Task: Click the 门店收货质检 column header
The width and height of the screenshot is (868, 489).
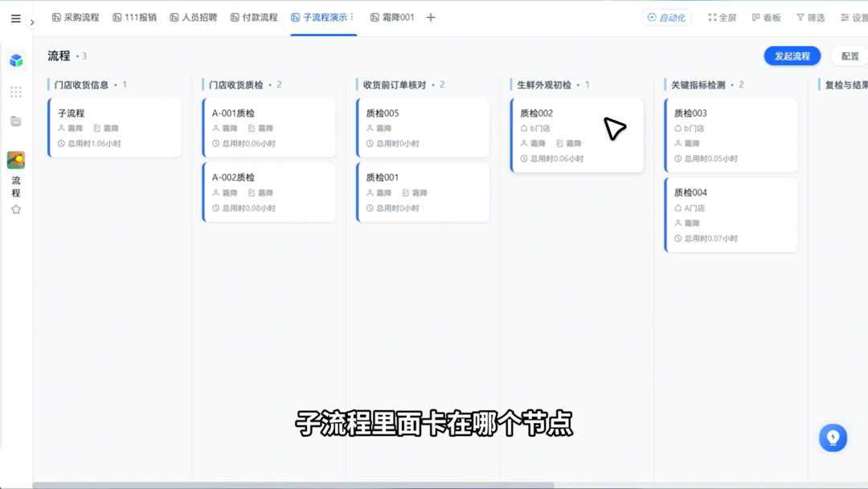Action: coord(235,84)
